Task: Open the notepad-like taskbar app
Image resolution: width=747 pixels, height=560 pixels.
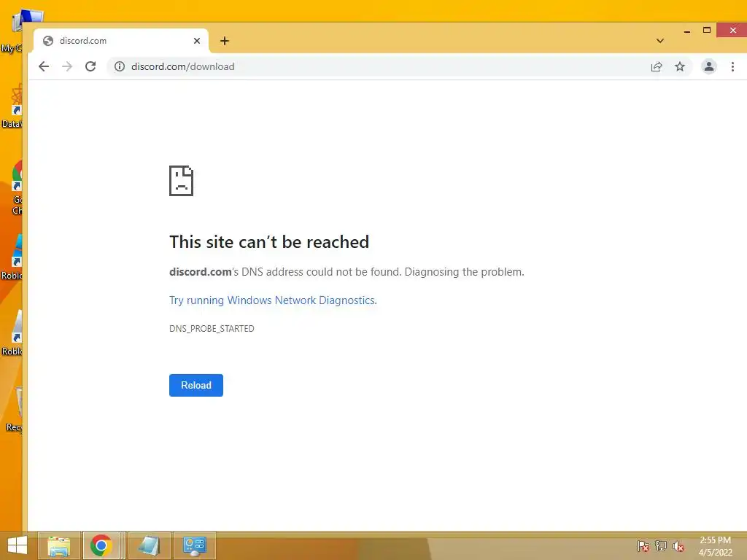Action: 149,545
